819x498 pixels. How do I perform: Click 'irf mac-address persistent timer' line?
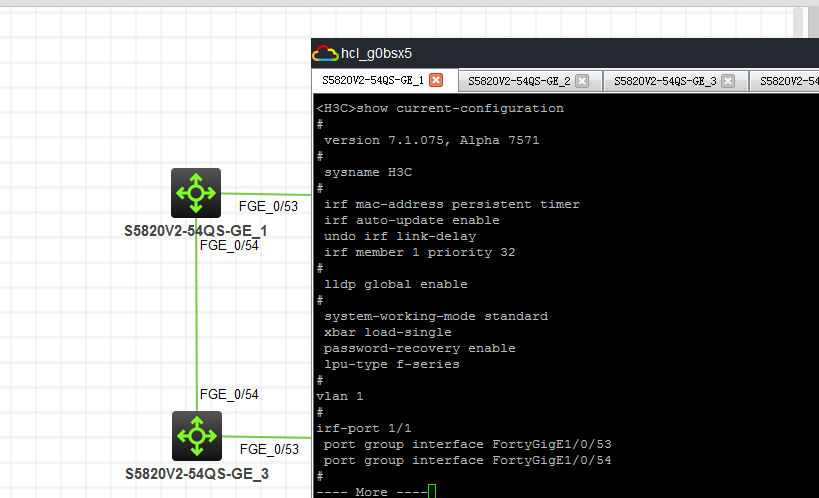click(x=451, y=204)
